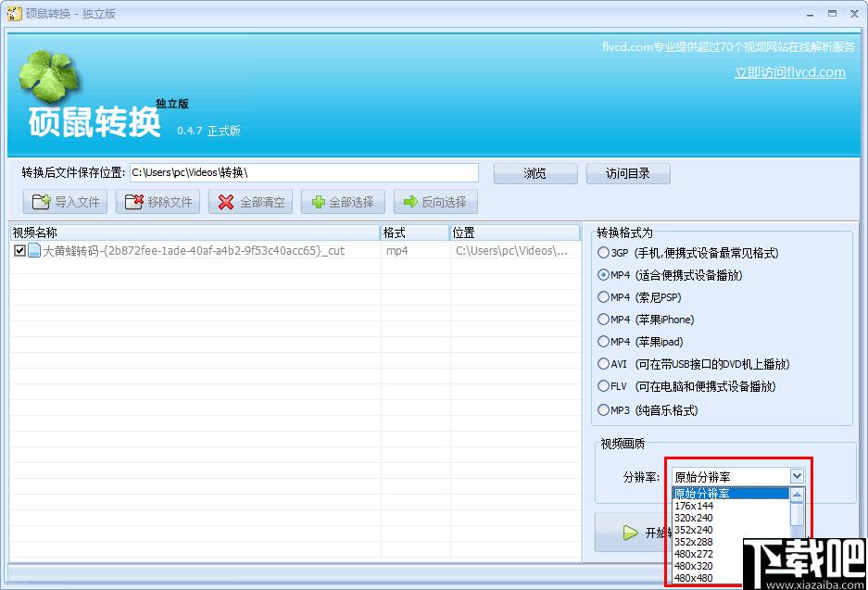
Task: Choose 原始分辨率 in the resolution list
Action: coord(731,494)
